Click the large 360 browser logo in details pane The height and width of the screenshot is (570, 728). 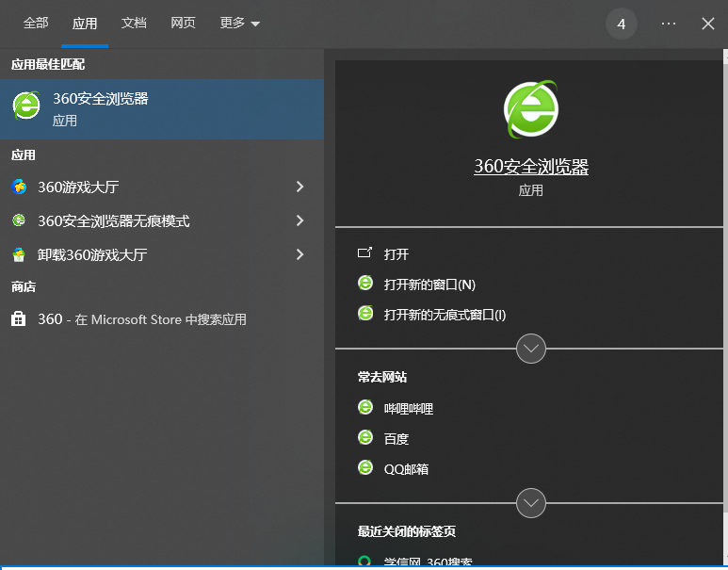(x=530, y=109)
